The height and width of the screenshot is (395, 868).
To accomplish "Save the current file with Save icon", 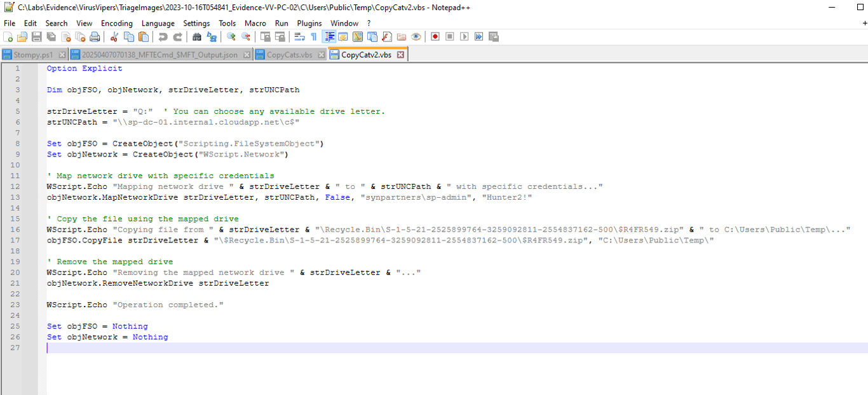I will tap(37, 37).
